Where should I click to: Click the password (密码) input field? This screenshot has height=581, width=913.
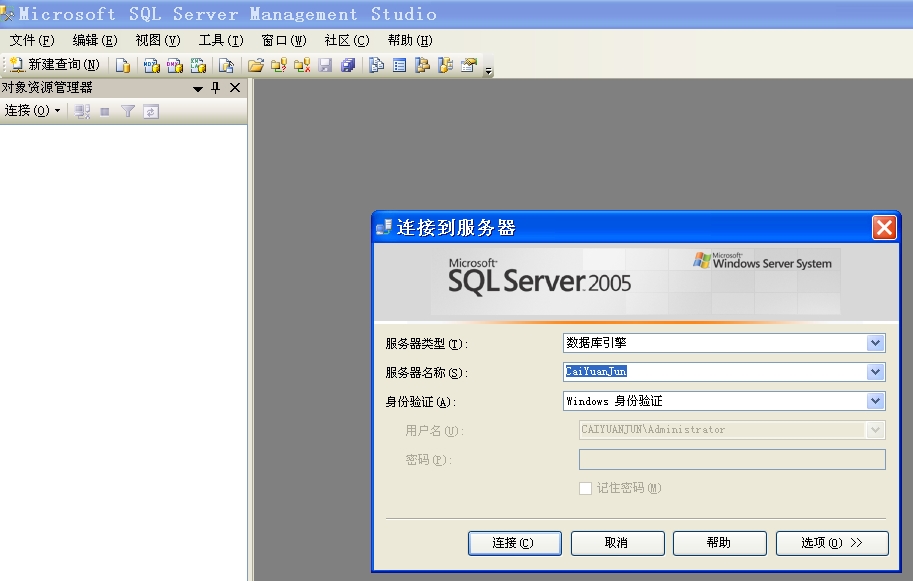[x=732, y=459]
